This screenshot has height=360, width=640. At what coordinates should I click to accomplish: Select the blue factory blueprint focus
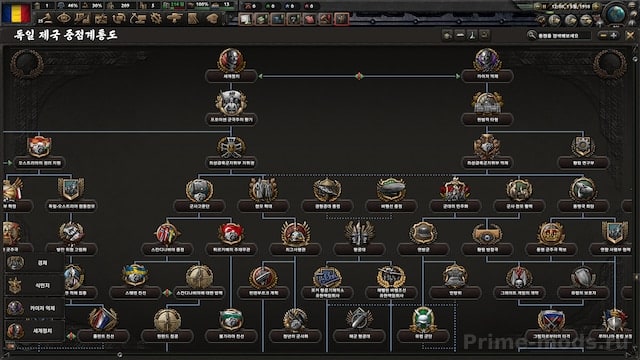[327, 282]
